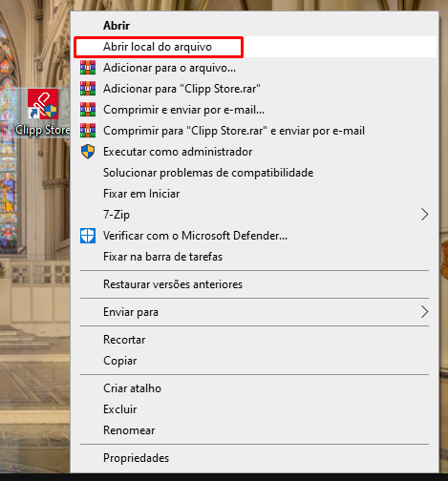Click WinRAR icon next to Adicionar para "Clipp Store.rar"

point(88,89)
